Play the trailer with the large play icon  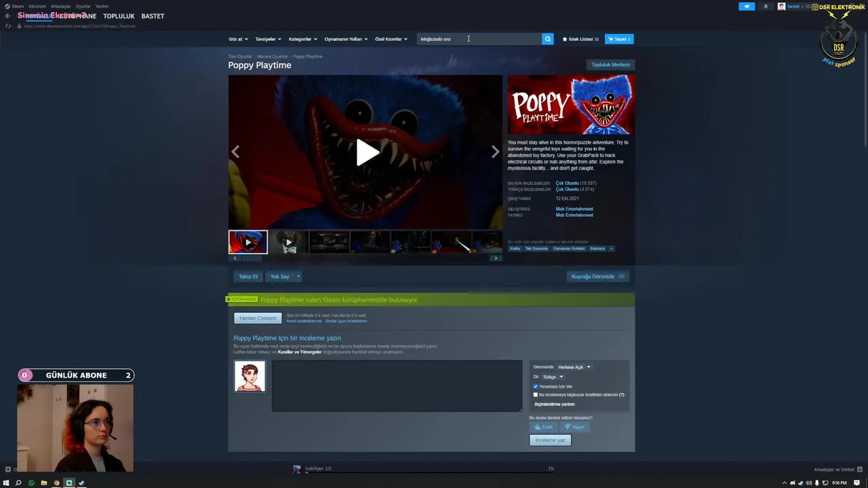(367, 152)
